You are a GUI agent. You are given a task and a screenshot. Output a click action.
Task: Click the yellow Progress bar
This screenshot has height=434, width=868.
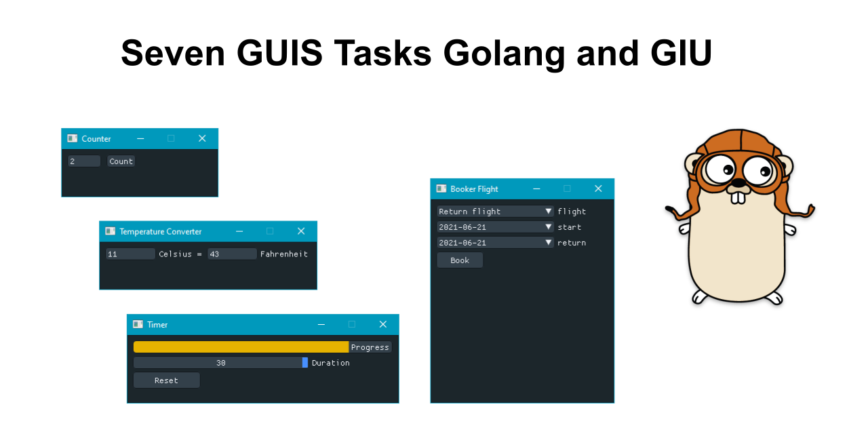click(x=240, y=347)
